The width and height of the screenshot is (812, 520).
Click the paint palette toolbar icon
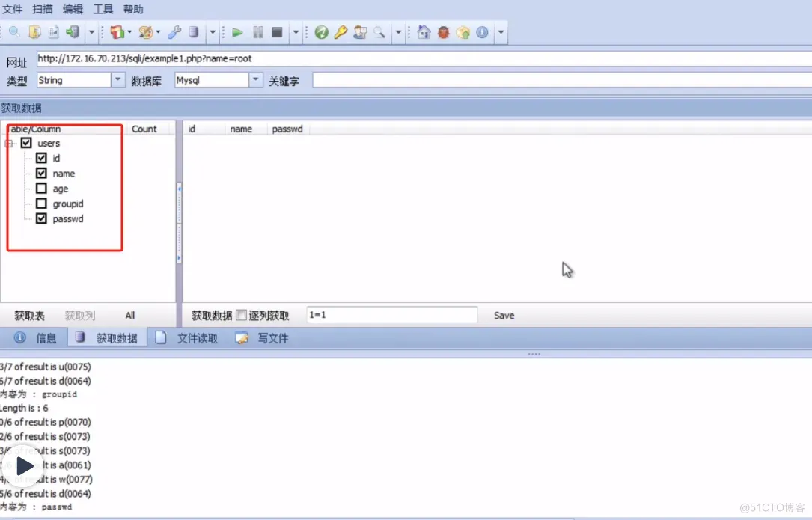pos(146,32)
